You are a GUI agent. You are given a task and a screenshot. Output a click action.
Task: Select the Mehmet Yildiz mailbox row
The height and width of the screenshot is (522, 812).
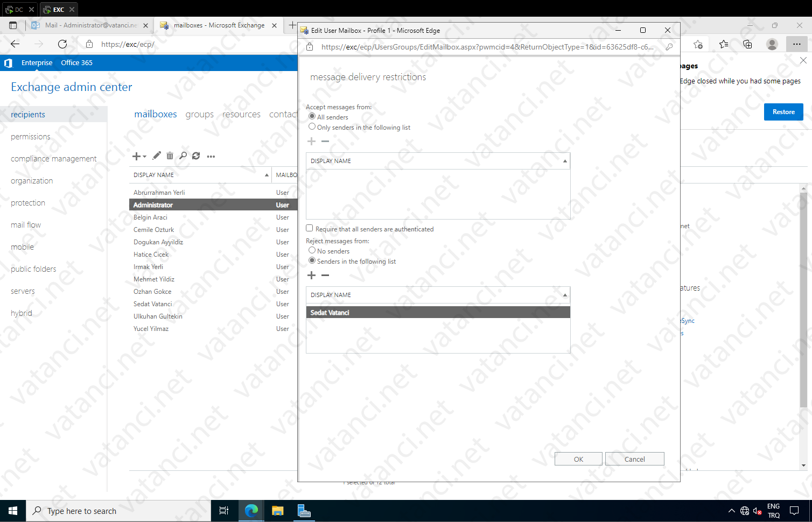click(x=213, y=279)
